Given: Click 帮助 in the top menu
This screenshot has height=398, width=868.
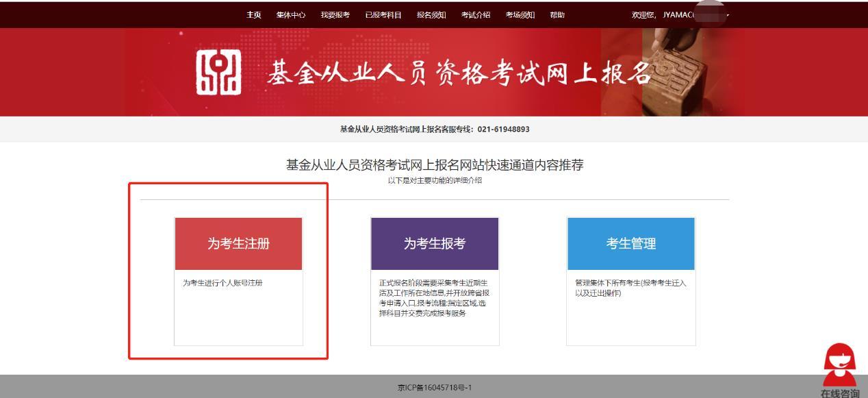Looking at the screenshot, I should point(557,15).
